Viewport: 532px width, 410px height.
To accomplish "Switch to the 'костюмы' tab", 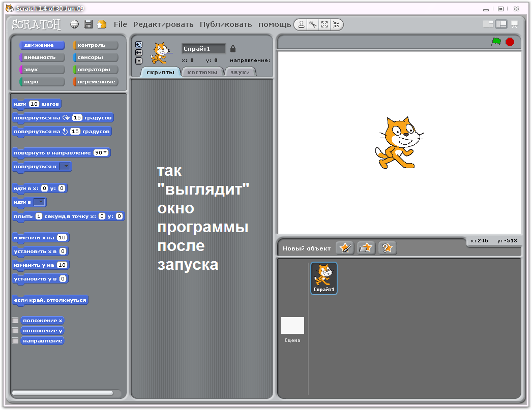I will pos(202,72).
